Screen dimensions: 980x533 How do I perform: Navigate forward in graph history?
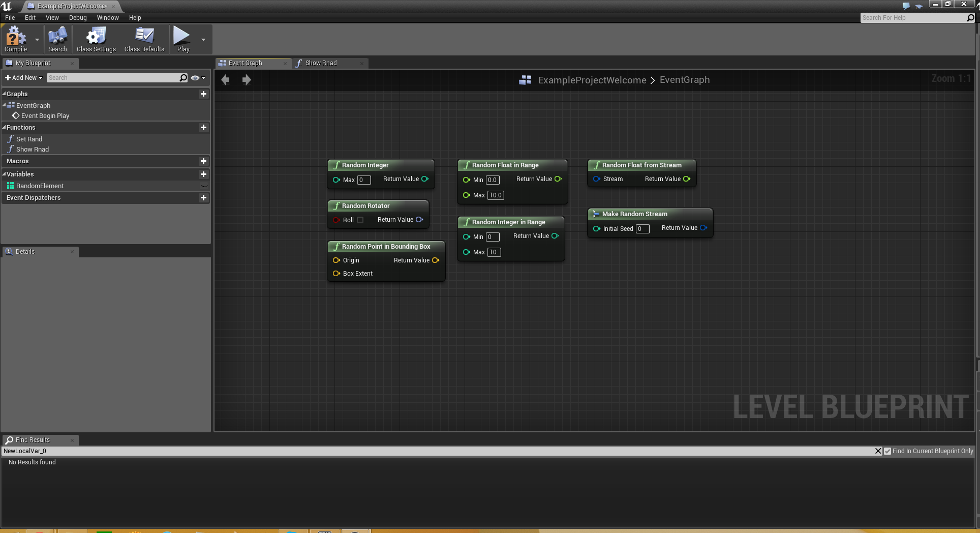click(247, 80)
